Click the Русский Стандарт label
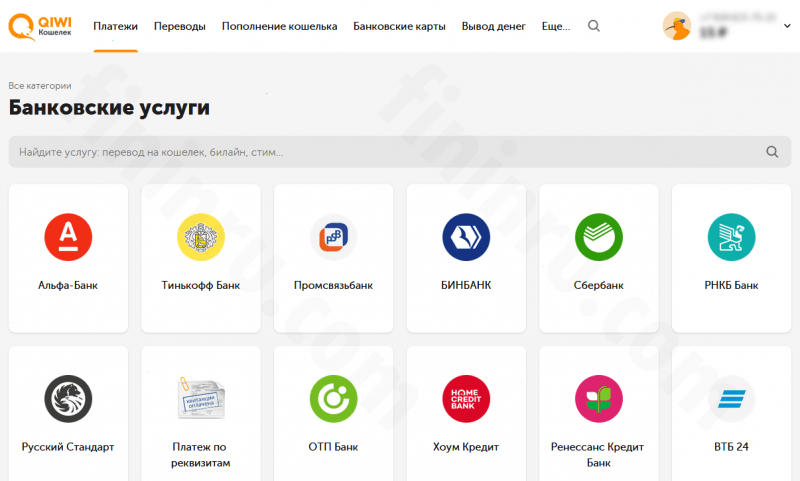This screenshot has height=481, width=800. (x=68, y=447)
